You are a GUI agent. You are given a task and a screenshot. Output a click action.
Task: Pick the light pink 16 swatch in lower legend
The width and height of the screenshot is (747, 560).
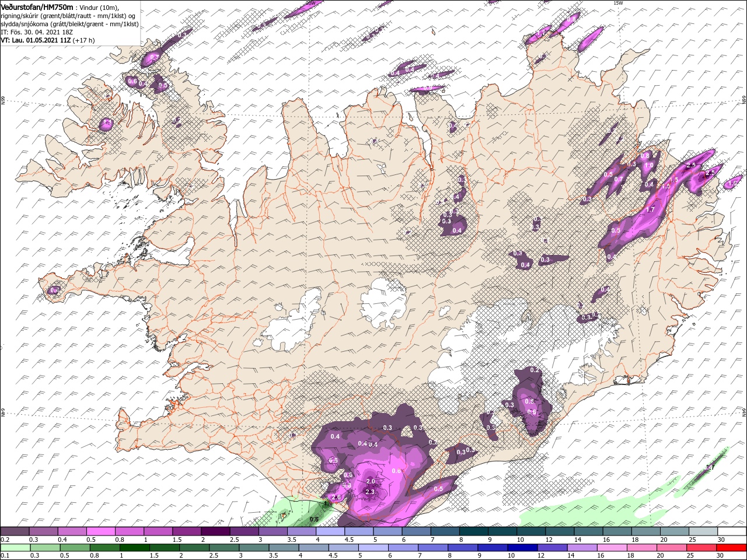click(612, 548)
